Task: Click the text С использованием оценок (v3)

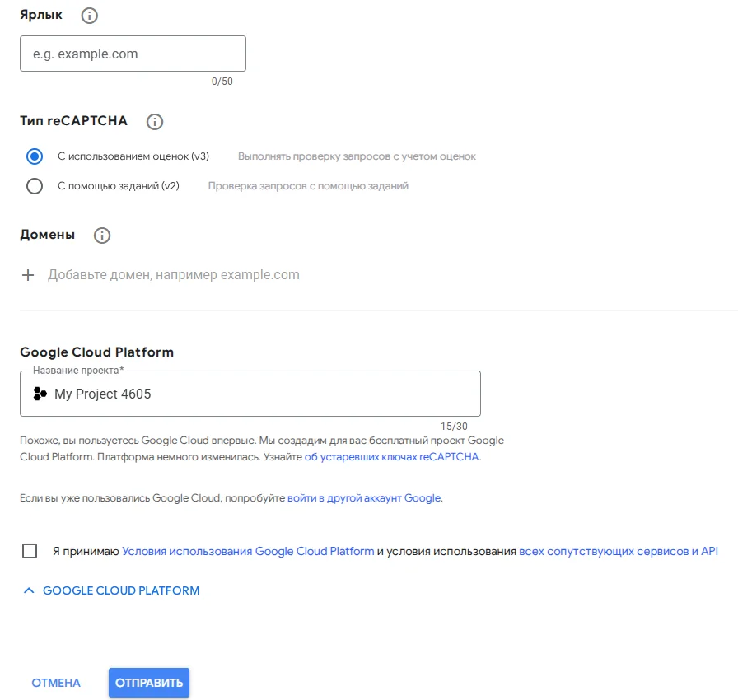Action: coord(133,156)
